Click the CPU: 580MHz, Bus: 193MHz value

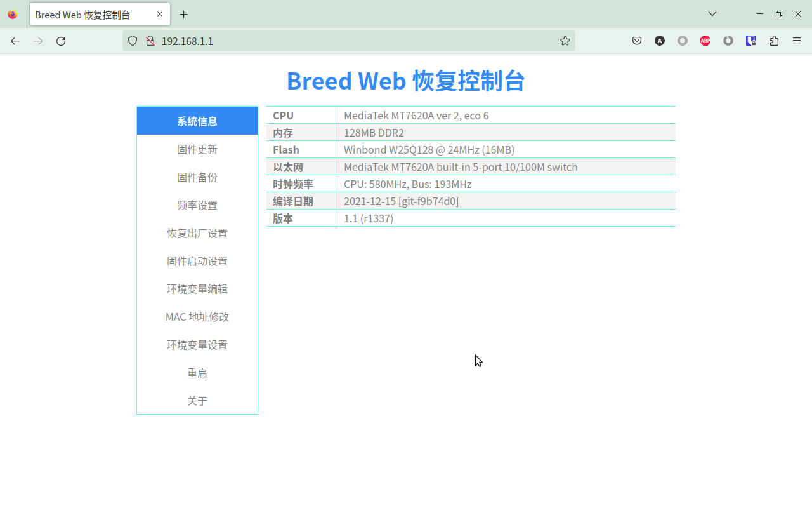point(407,184)
